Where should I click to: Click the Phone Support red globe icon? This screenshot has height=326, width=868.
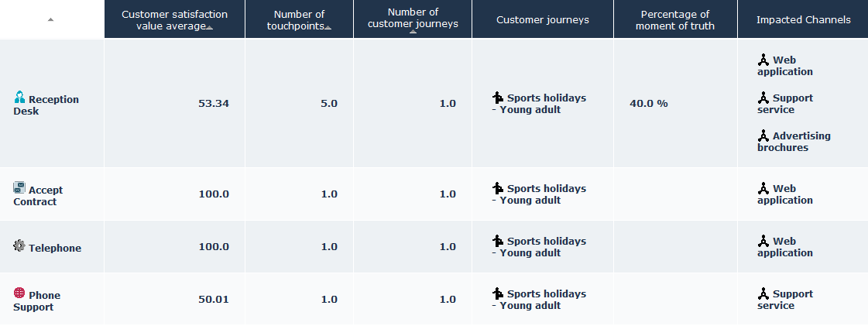[x=19, y=293]
